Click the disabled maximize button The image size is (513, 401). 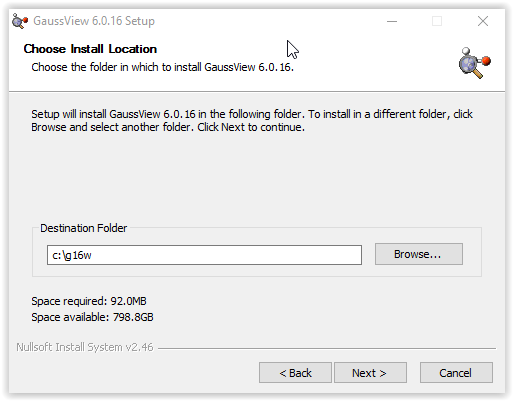[437, 21]
